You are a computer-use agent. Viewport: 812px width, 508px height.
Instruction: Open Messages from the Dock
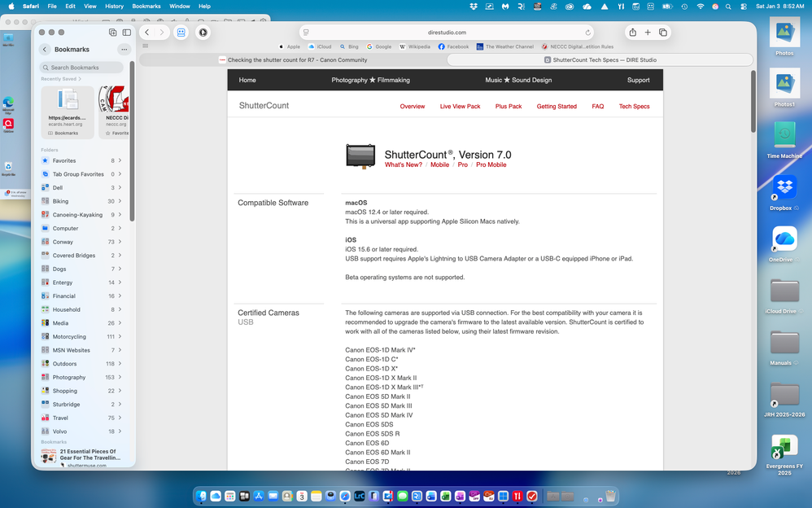pos(403,496)
